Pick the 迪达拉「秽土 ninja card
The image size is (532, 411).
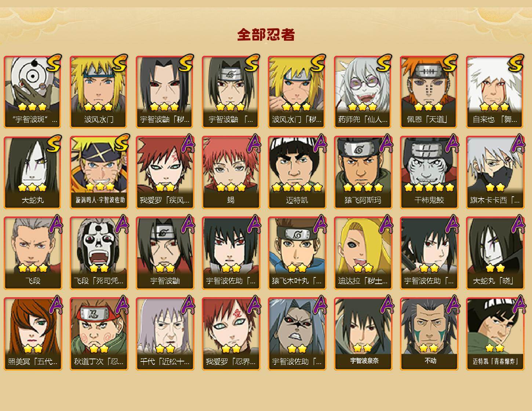point(363,253)
